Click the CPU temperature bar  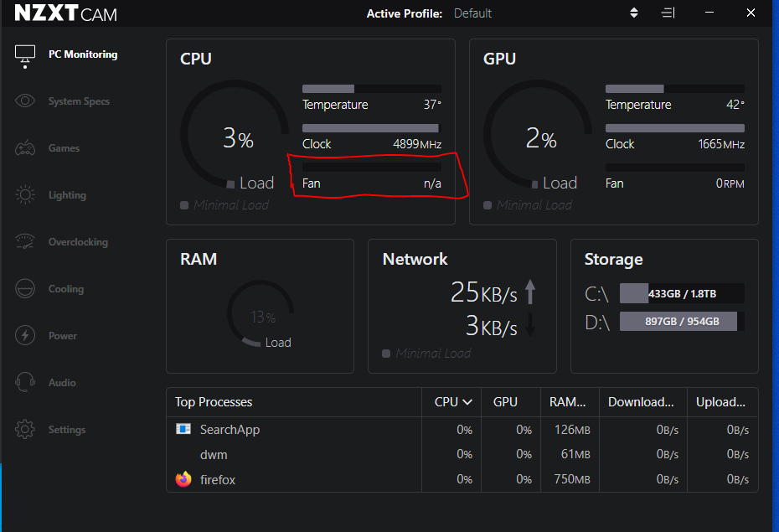(372, 89)
